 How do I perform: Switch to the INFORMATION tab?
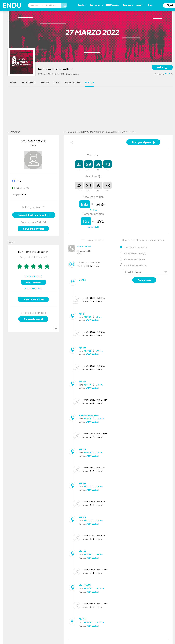pos(28,82)
